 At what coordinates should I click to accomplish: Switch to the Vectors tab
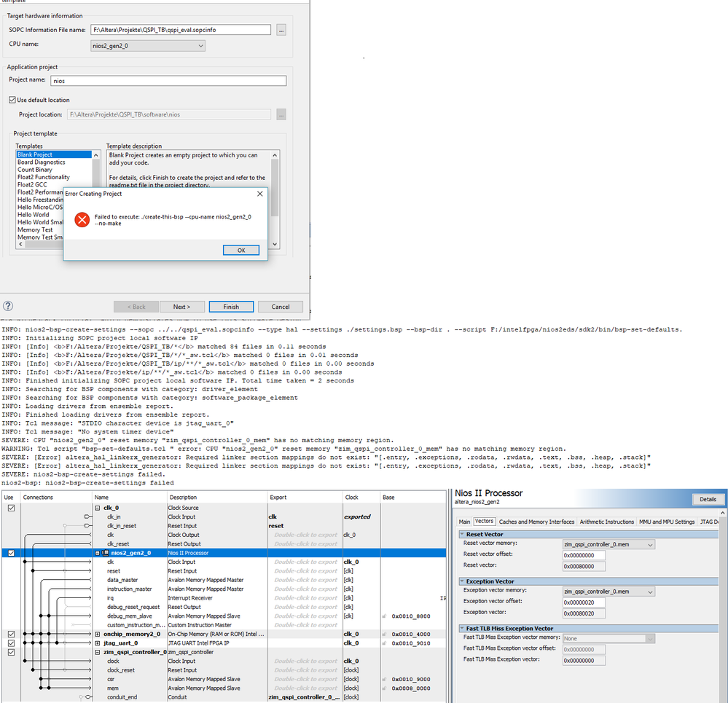point(485,521)
